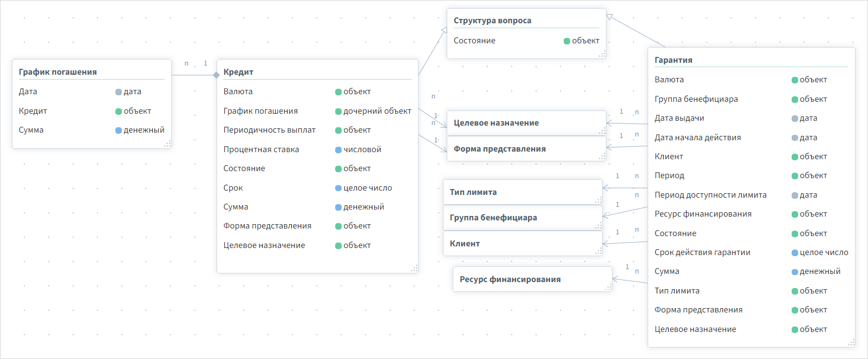
Task: Click the "дочерний объект" type label
Action: point(377,111)
